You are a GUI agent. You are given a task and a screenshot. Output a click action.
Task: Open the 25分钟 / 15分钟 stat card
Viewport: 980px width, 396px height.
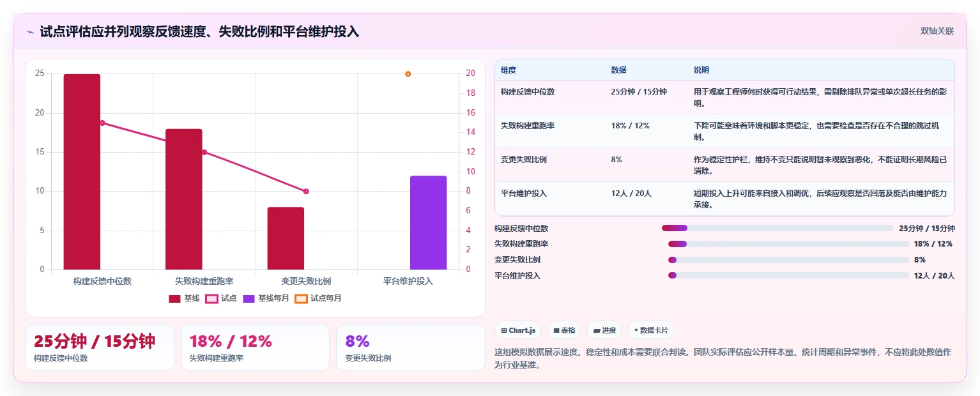coord(100,347)
